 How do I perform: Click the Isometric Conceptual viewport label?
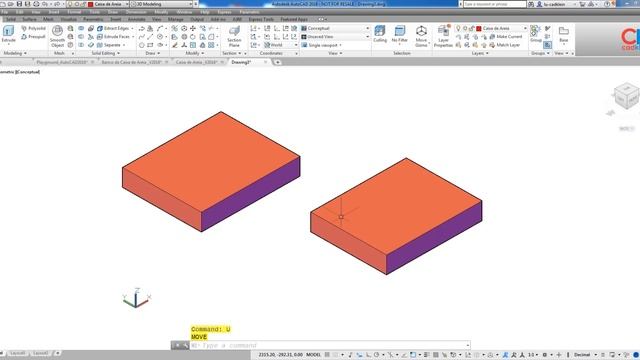20,72
